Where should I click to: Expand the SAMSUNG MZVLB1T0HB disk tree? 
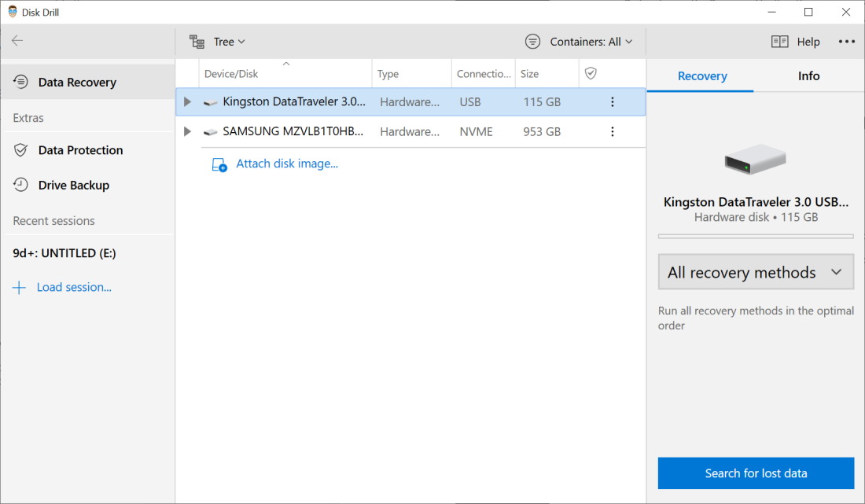188,132
